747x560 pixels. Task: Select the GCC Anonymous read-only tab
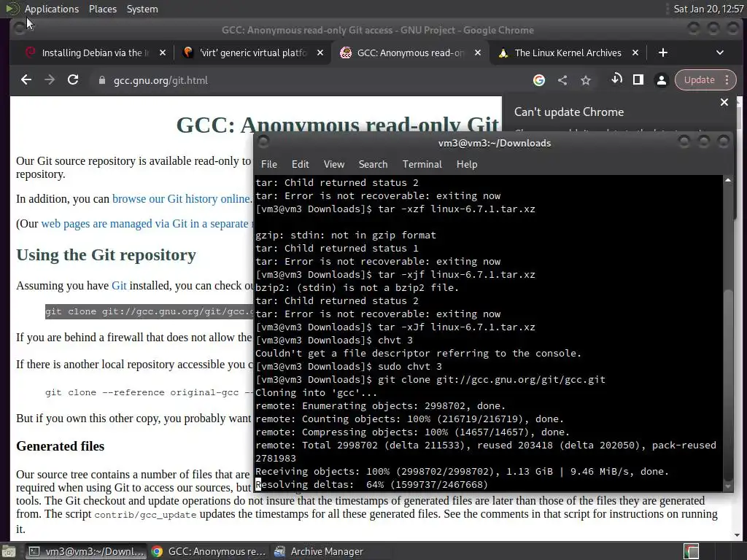point(410,52)
